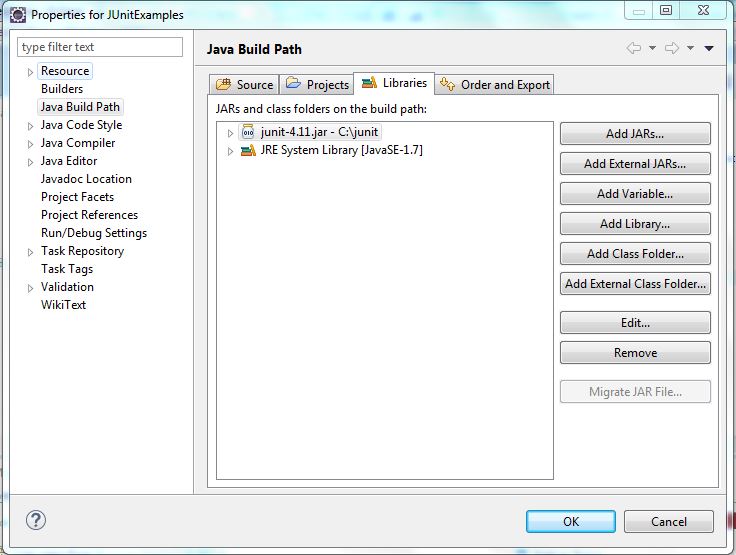The image size is (736, 555).
Task: Click the forward navigation arrow icon
Action: 672,48
